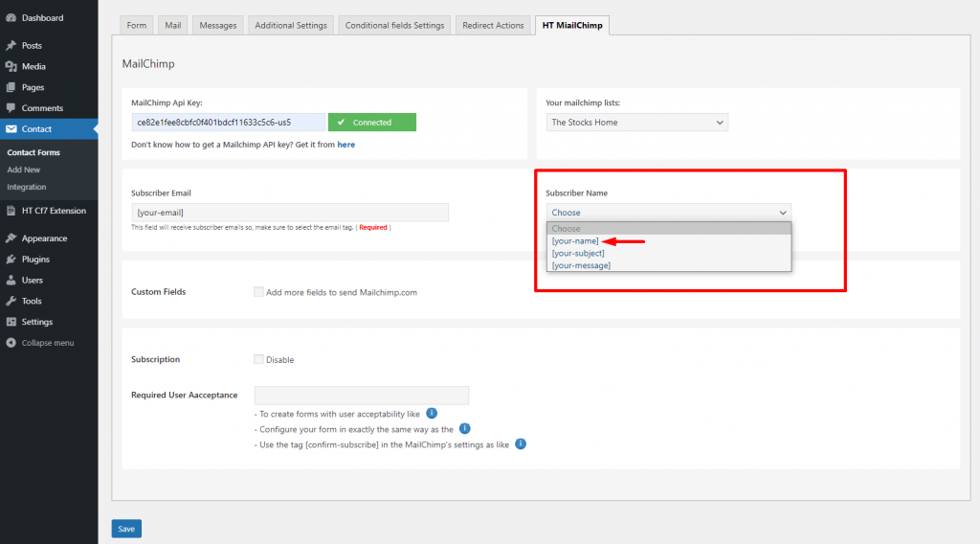Enable Add more fields to Mailchimp checkbox
The height and width of the screenshot is (544, 980).
coord(258,292)
